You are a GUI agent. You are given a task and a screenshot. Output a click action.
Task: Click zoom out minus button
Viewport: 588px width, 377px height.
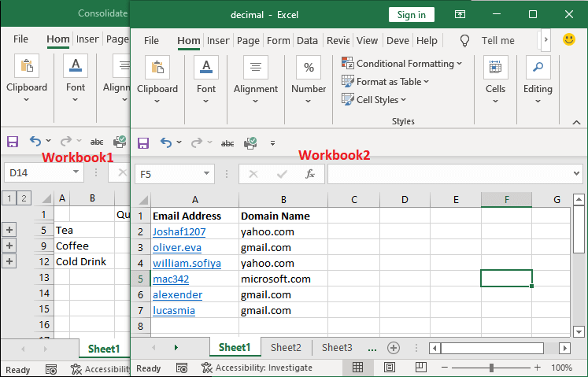[445, 368]
